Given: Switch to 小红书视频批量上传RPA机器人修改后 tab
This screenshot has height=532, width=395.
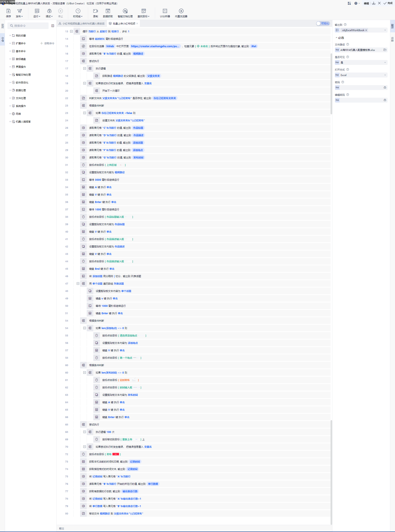Looking at the screenshot, I should pos(81,23).
